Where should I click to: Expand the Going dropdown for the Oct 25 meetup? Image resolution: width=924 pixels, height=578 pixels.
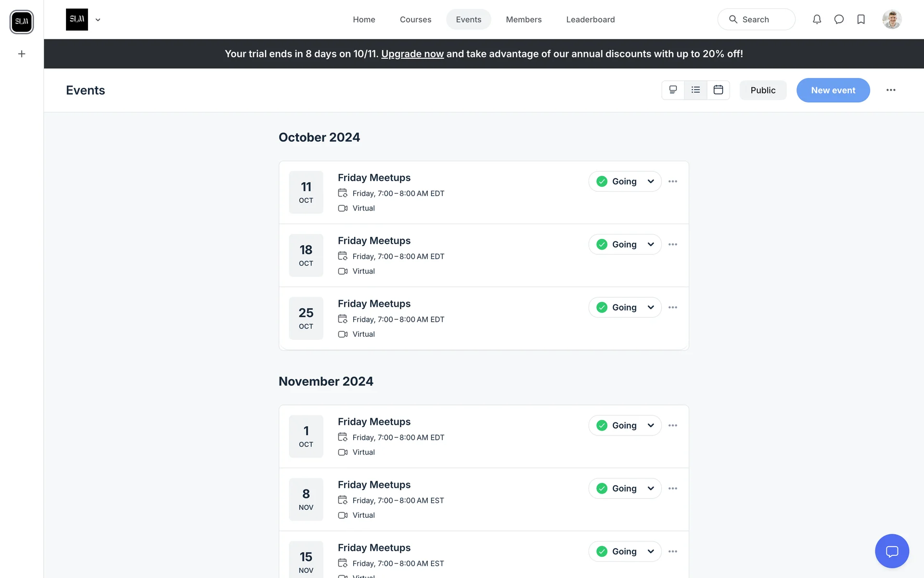click(651, 308)
